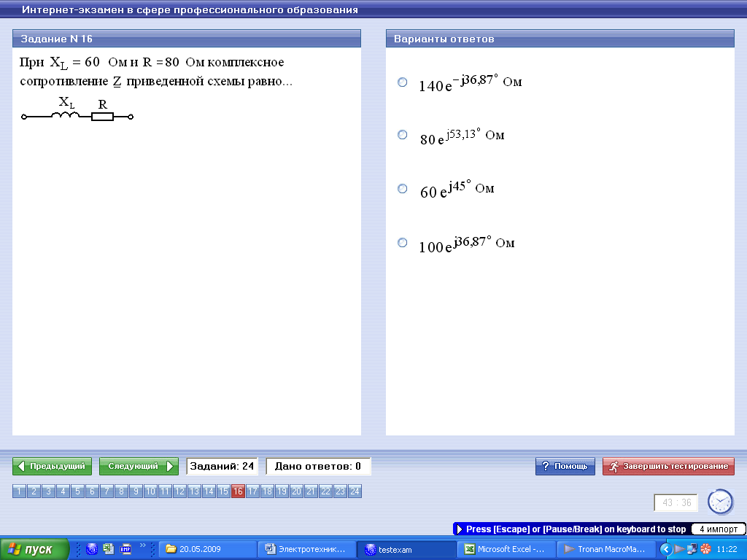This screenshot has height=560, width=747.
Task: Expand hidden system tray icons arrow
Action: pos(665,550)
